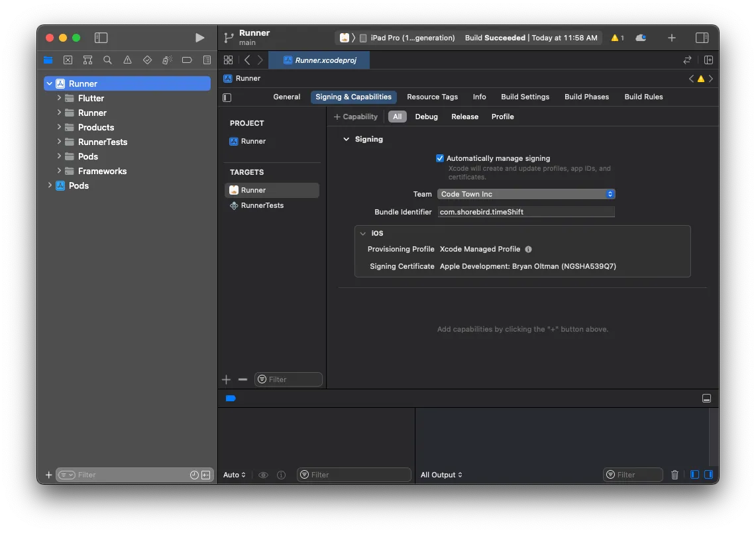Image resolution: width=756 pixels, height=533 pixels.
Task: Uncheck Automatically manage signing
Action: 440,158
